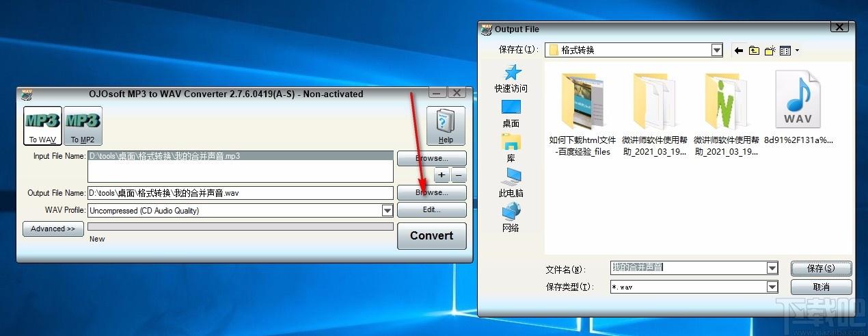Click Browse for Output File Name
Image resolution: width=868 pixels, height=336 pixels.
pos(432,193)
